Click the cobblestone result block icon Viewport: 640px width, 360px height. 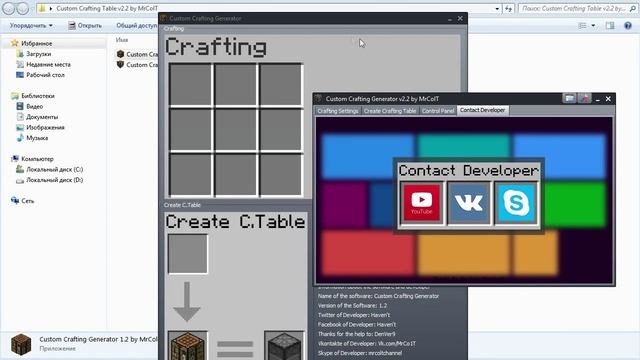pos(284,346)
